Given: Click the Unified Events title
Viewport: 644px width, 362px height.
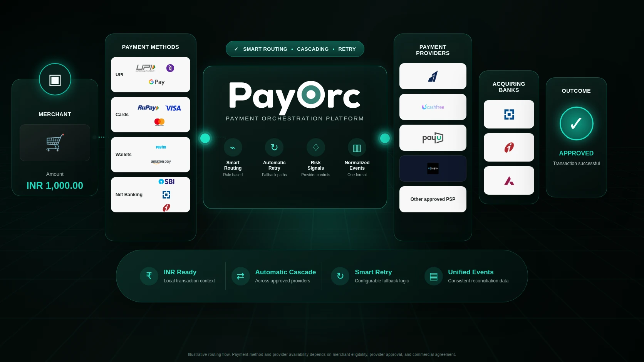Looking at the screenshot, I should pos(471,272).
